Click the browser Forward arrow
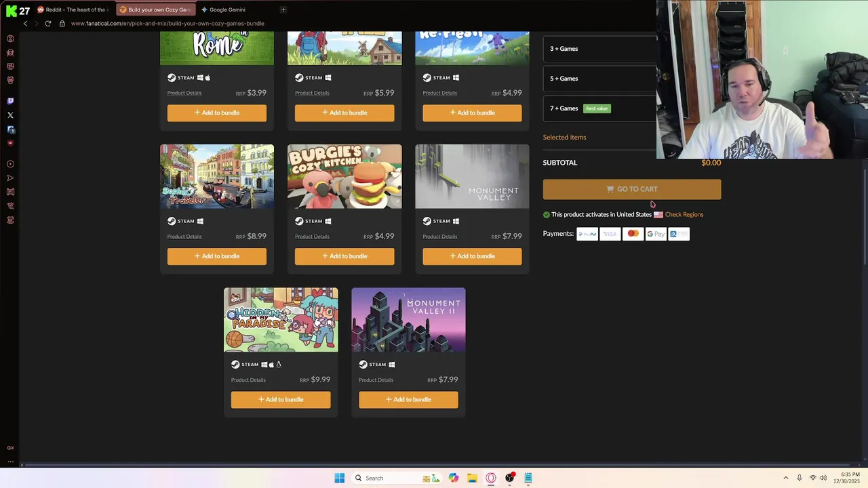The width and height of the screenshot is (868, 488). pyautogui.click(x=36, y=24)
